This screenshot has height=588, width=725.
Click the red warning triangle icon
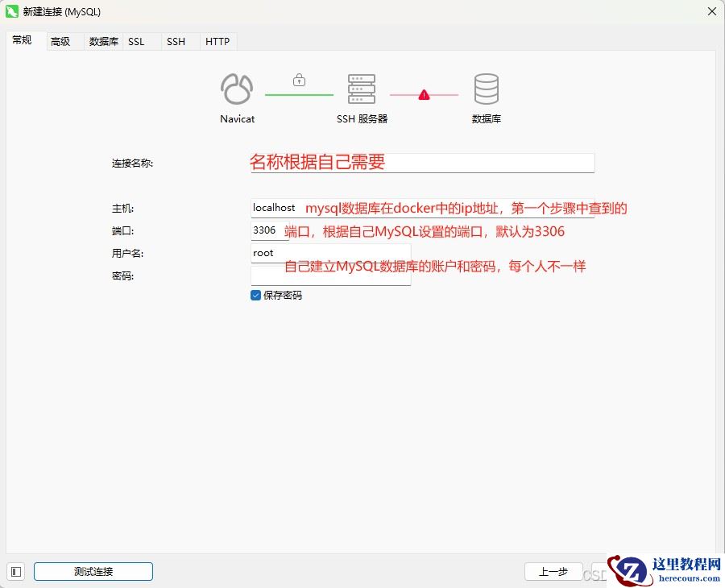pyautogui.click(x=424, y=95)
